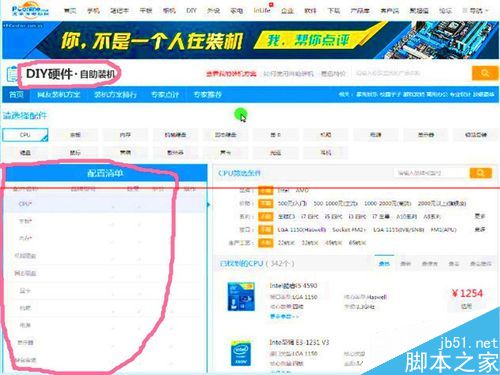Open 下载 in the top navigation
Image resolution: width=500 pixels, height=375 pixels.
[334, 11]
